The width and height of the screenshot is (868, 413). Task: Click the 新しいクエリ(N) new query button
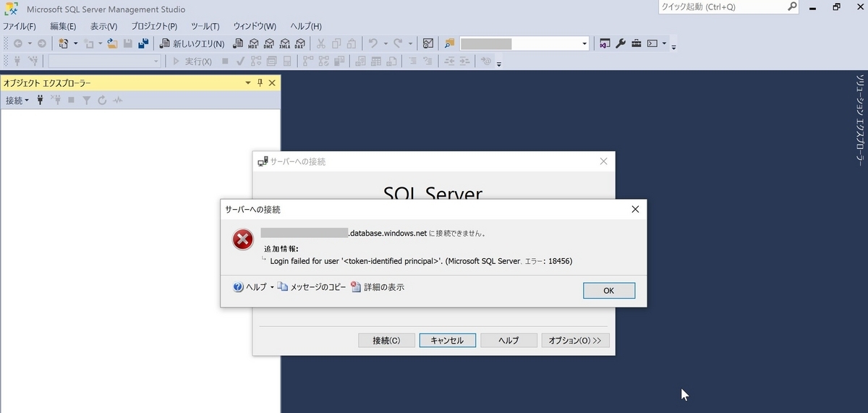(x=192, y=43)
